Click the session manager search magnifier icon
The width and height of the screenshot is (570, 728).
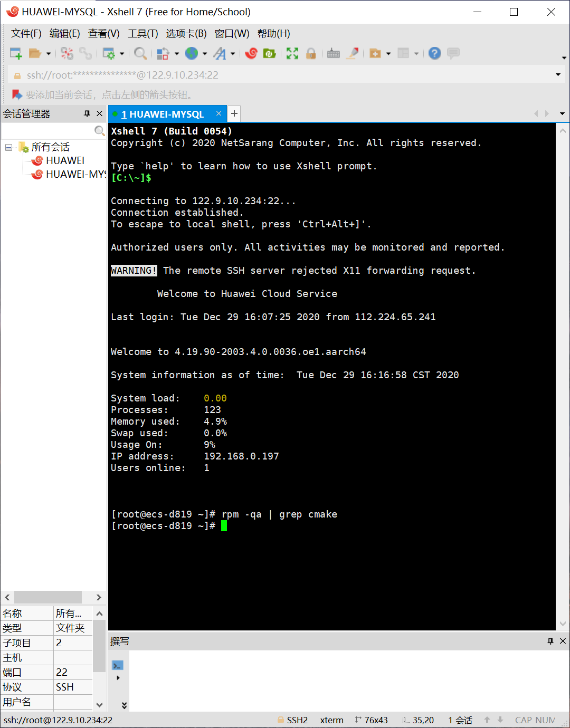click(99, 130)
